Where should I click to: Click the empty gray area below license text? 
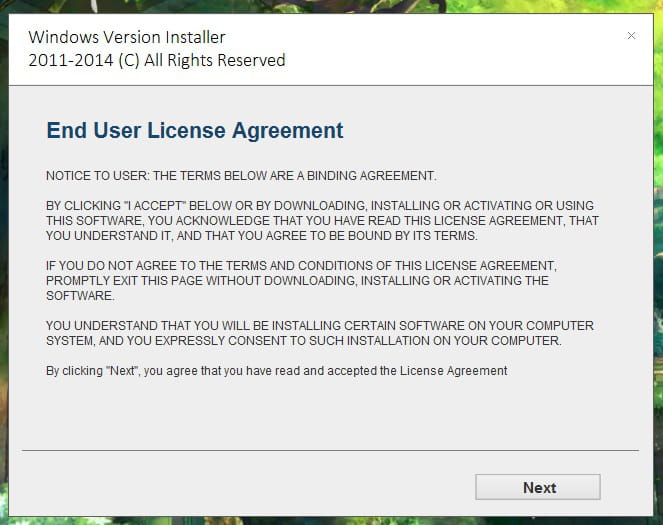tap(330, 414)
